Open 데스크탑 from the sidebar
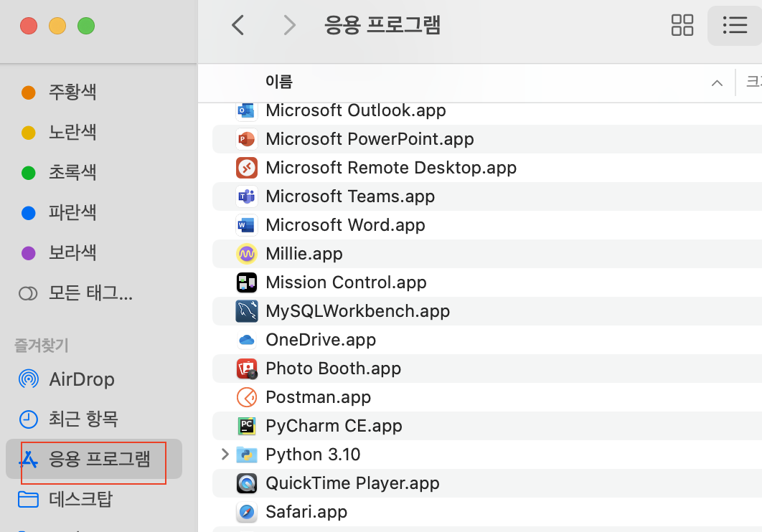 click(80, 499)
